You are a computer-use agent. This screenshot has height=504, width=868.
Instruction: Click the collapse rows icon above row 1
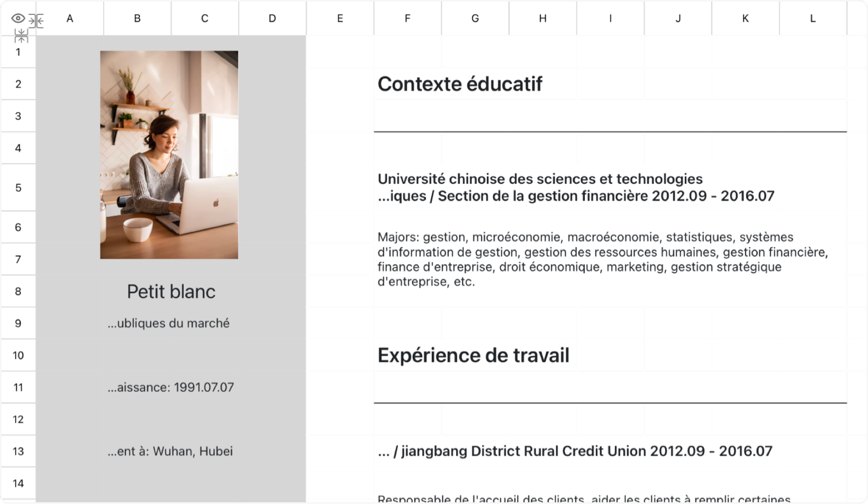coord(21,36)
